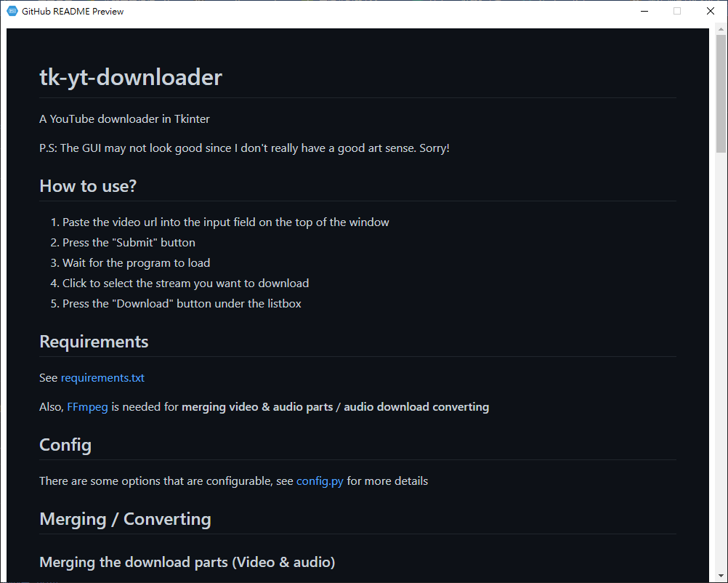Click the 'Paste the video url' step
Viewport: 728px width, 583px height.
pyautogui.click(x=226, y=222)
